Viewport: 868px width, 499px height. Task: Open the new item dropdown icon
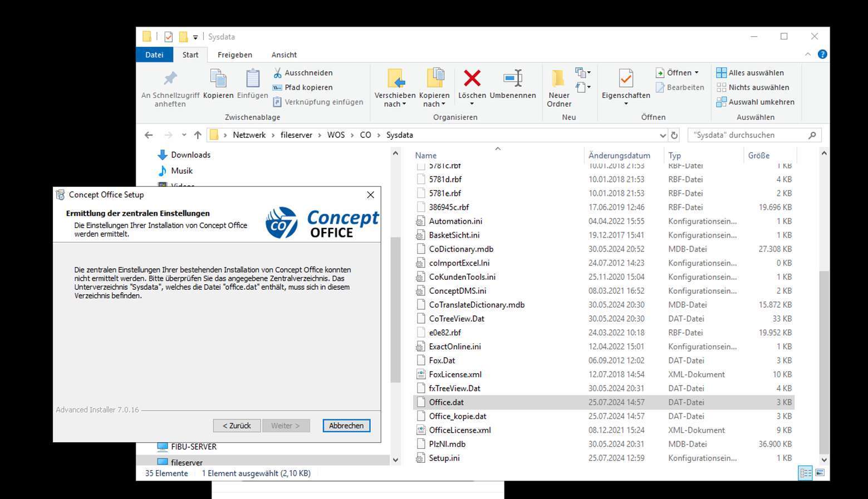click(583, 73)
